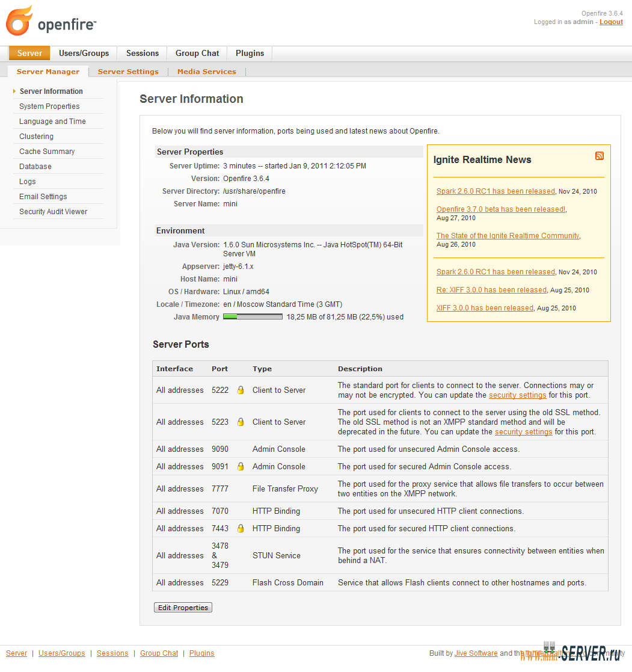This screenshot has height=672, width=632.
Task: Click the Interface column header
Action: tap(175, 369)
